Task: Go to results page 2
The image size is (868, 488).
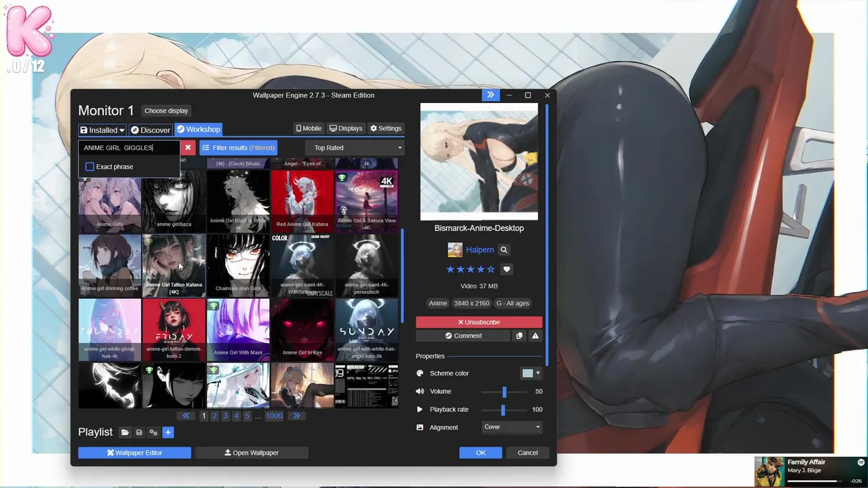Action: pyautogui.click(x=214, y=416)
